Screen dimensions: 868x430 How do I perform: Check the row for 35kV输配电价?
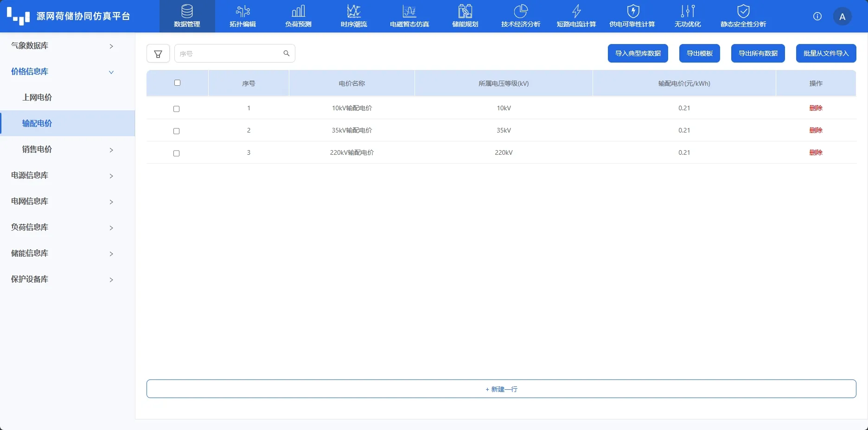(176, 131)
